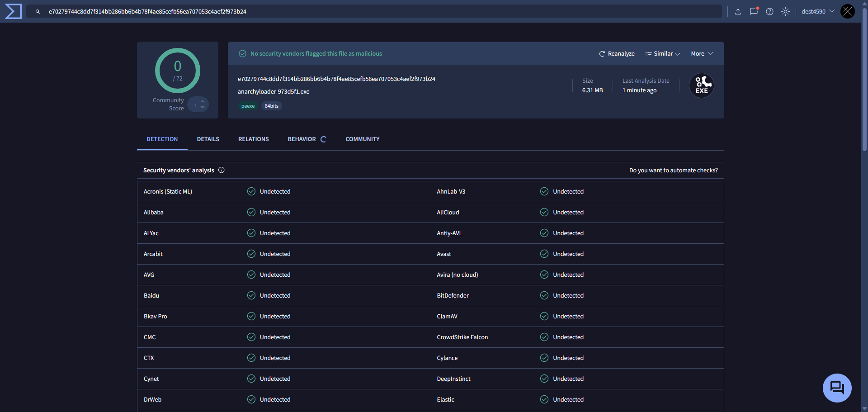The width and height of the screenshot is (868, 412).
Task: Click the green check icon in the banner
Action: point(242,54)
